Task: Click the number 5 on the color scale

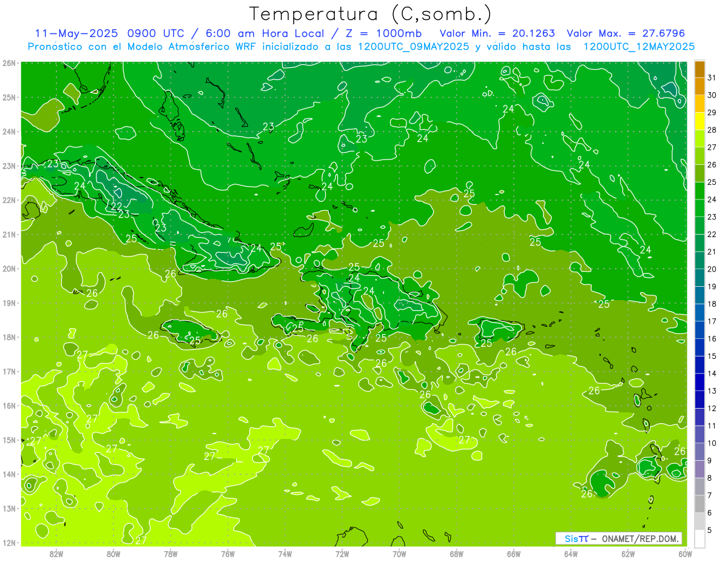Action: pyautogui.click(x=710, y=530)
